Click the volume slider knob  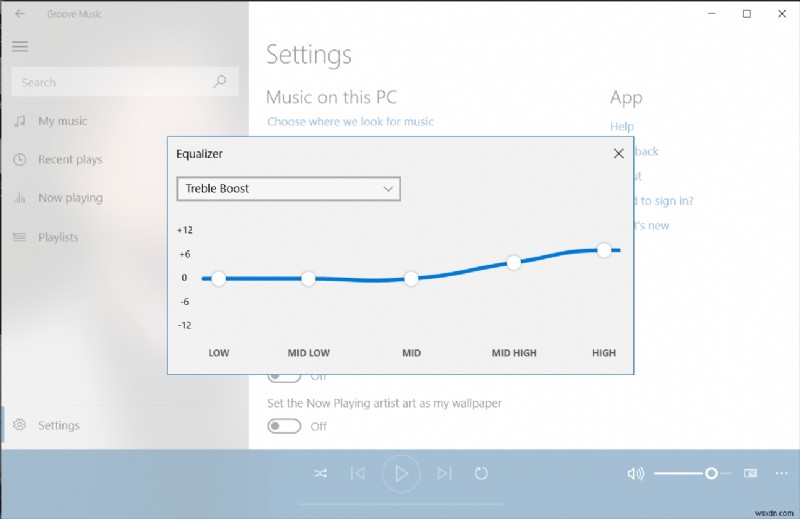711,474
